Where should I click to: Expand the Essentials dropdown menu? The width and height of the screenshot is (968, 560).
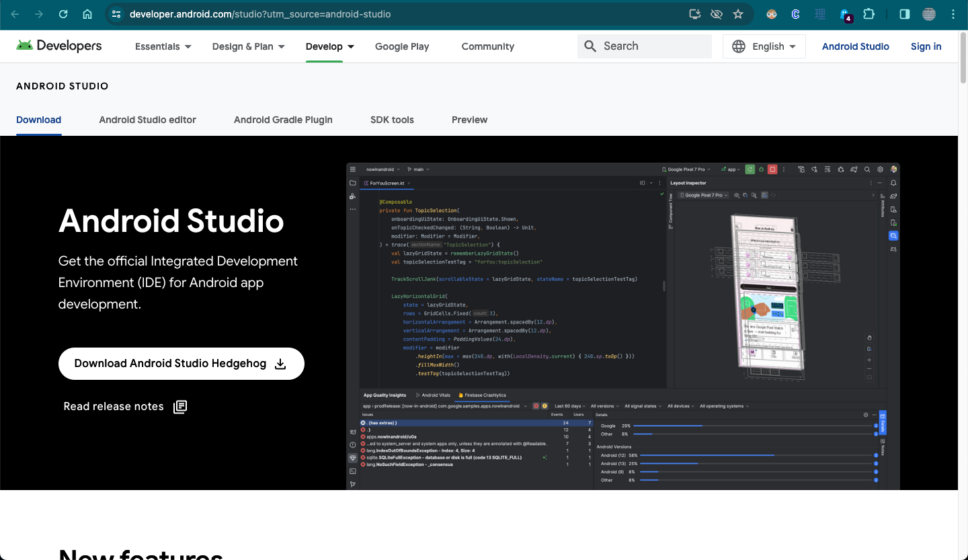(163, 46)
